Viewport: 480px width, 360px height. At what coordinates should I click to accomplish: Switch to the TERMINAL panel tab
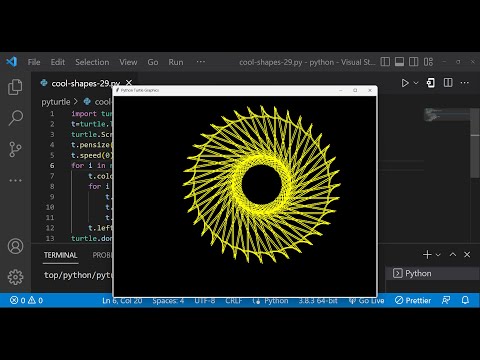[60, 255]
